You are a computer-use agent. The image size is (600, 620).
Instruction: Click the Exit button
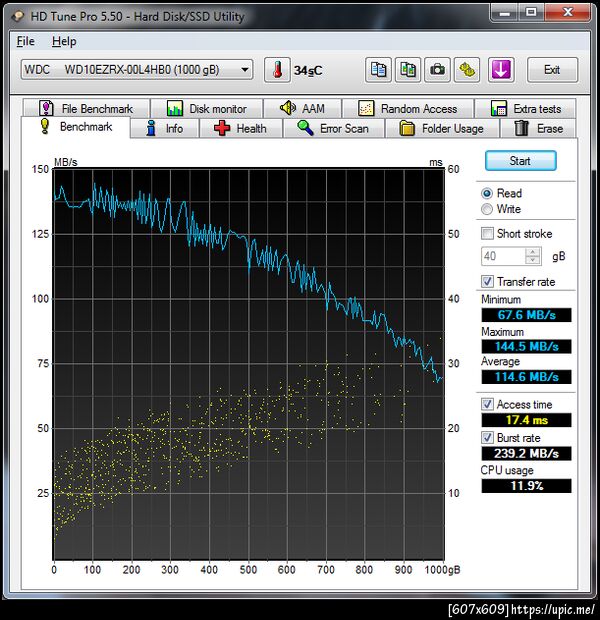(551, 70)
